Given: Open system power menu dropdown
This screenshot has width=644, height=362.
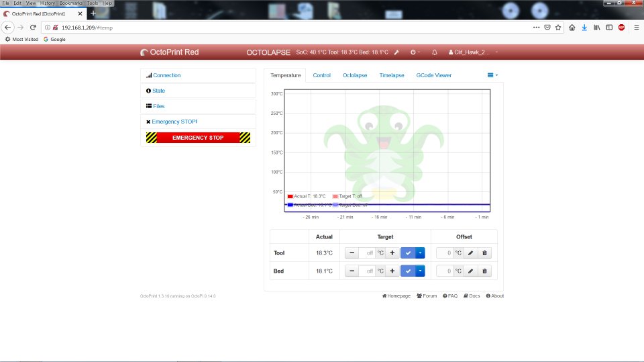Looking at the screenshot, I should coord(415,52).
